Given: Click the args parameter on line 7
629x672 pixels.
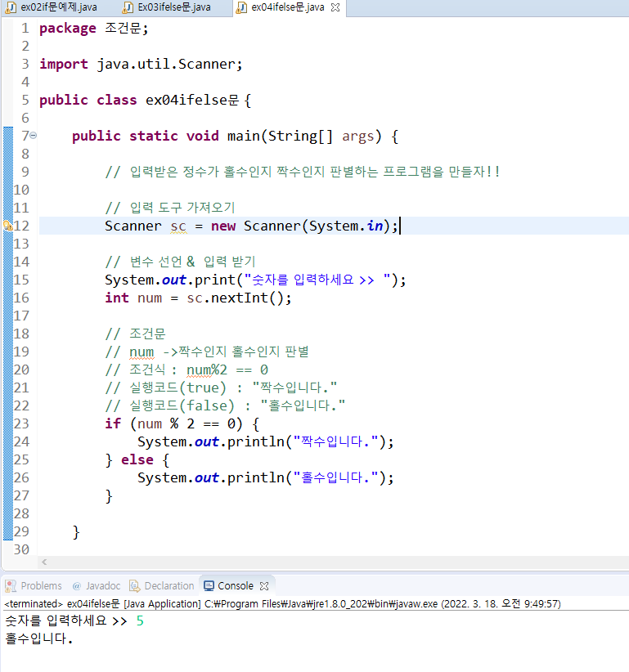Looking at the screenshot, I should 358,137.
